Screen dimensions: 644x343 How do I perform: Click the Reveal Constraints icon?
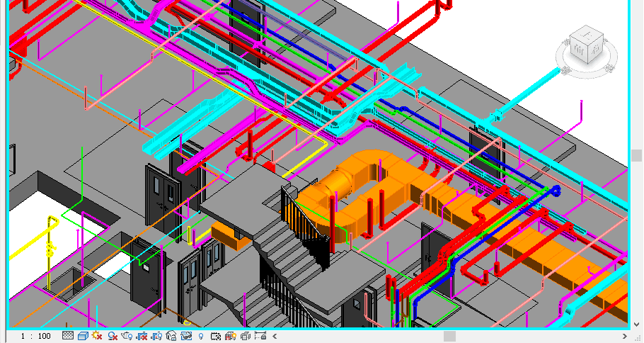click(260, 336)
